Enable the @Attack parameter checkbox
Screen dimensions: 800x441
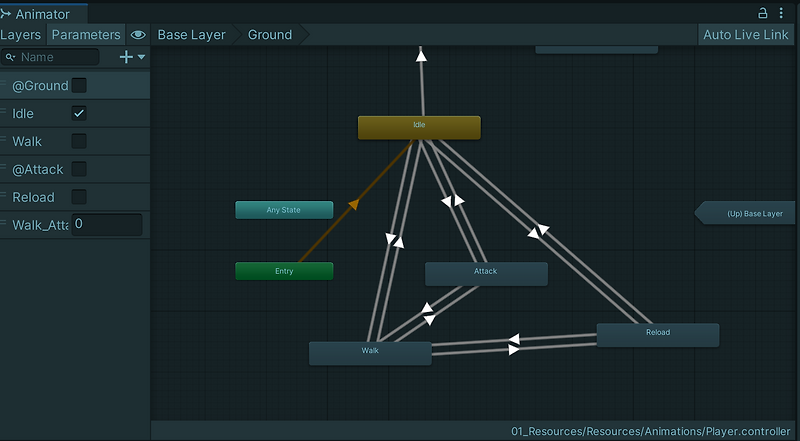[x=79, y=169]
